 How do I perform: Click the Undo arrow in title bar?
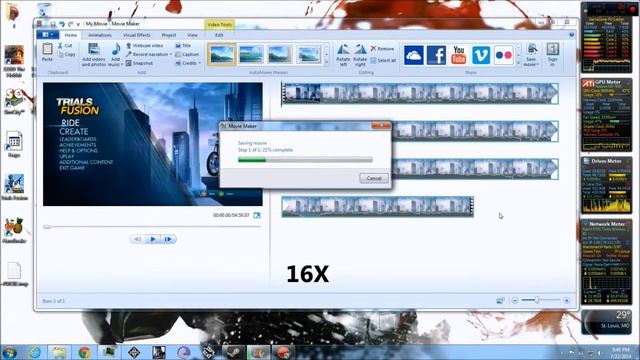point(62,24)
